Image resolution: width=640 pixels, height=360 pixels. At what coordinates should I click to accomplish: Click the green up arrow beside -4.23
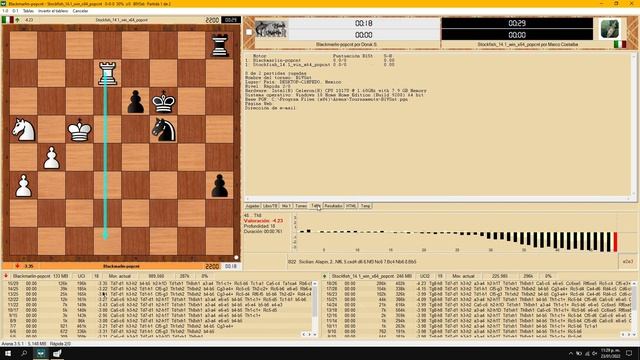pyautogui.click(x=18, y=20)
